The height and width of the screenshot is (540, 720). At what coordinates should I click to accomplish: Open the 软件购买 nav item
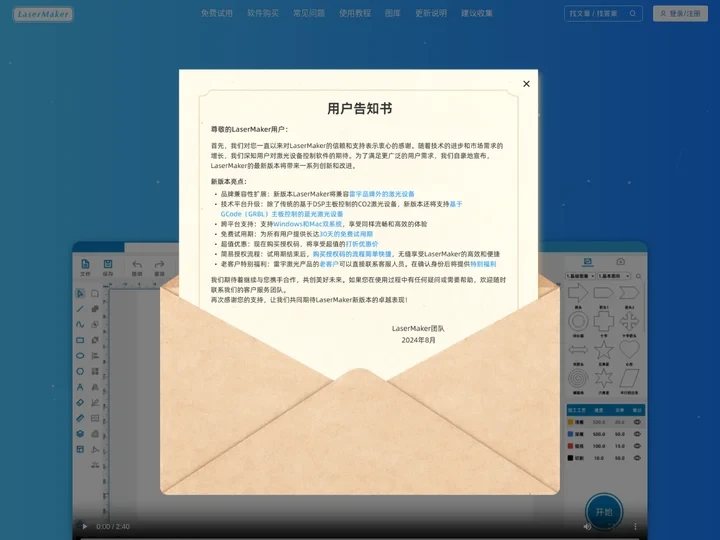pyautogui.click(x=263, y=13)
